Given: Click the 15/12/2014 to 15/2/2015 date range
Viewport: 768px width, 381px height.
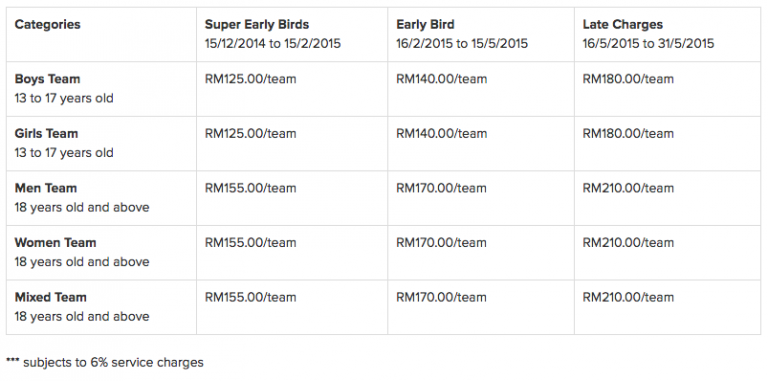Looking at the screenshot, I should 273,44.
